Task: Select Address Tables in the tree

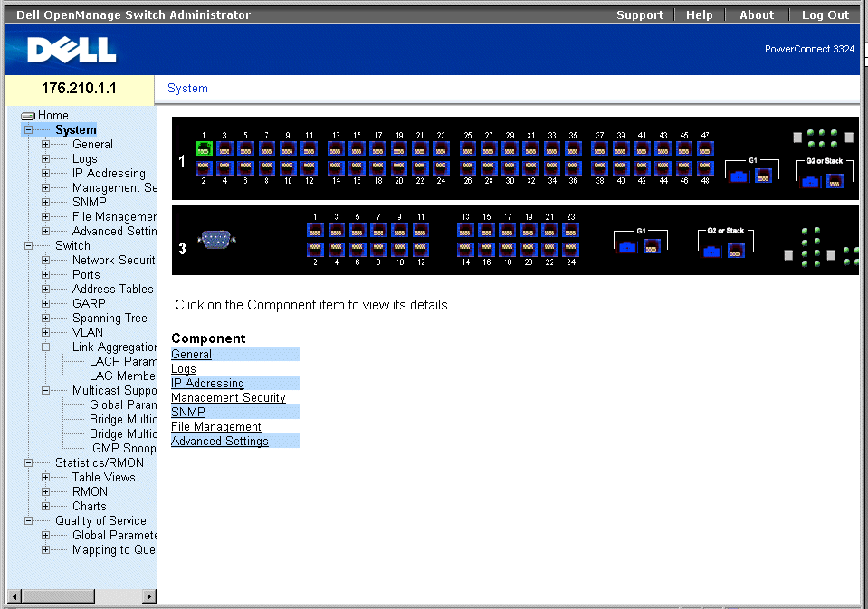Action: pos(113,289)
